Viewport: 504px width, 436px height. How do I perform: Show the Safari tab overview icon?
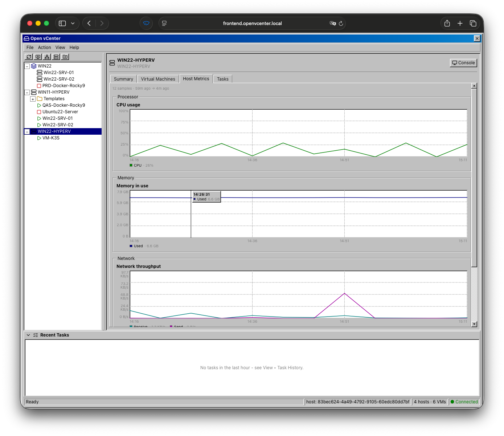point(473,23)
